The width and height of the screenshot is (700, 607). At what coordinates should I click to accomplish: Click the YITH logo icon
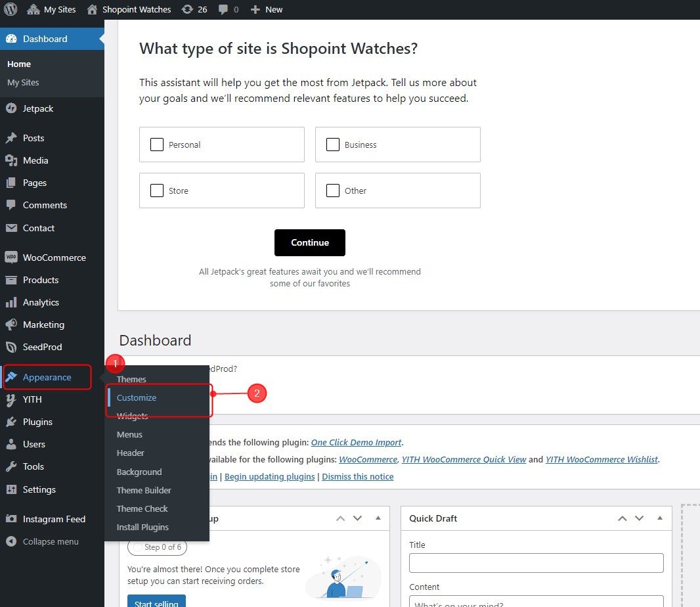tap(11, 400)
